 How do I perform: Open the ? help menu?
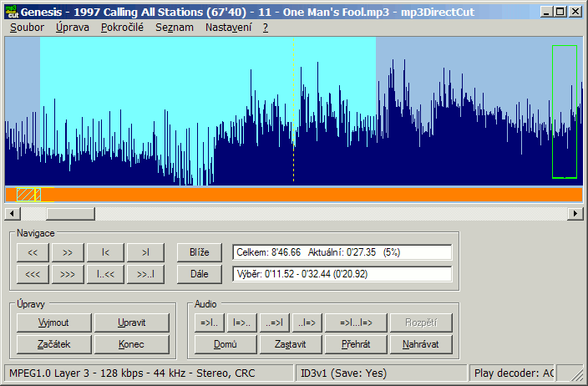[266, 28]
